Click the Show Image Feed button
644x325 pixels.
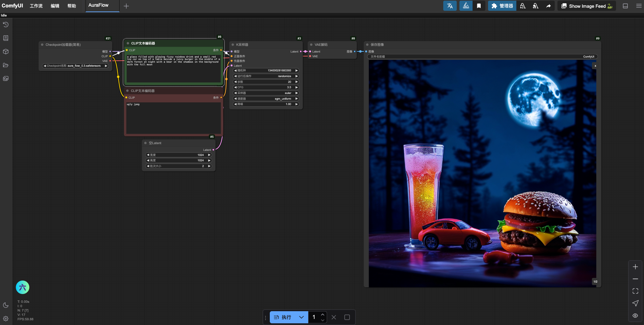coord(587,6)
